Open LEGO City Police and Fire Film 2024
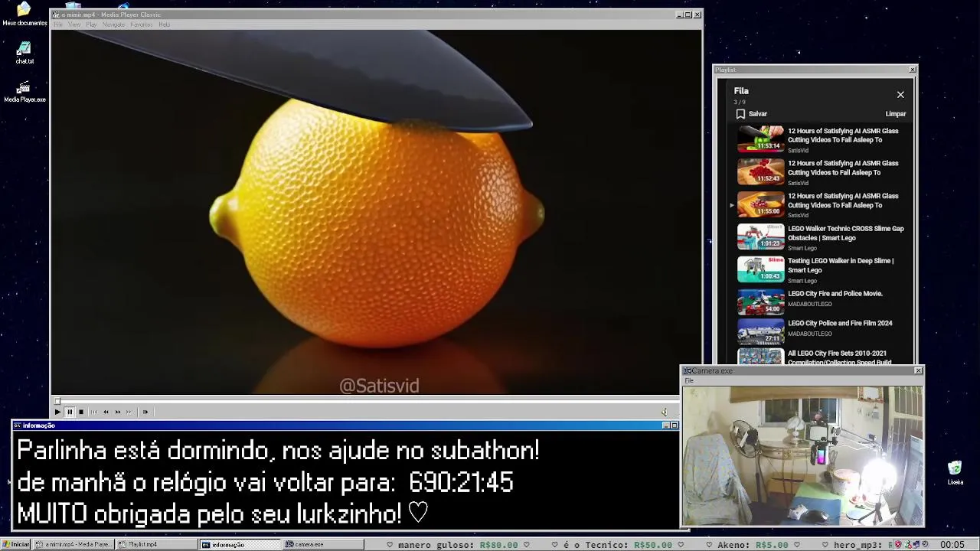Viewport: 980px width, 551px height. [x=840, y=323]
